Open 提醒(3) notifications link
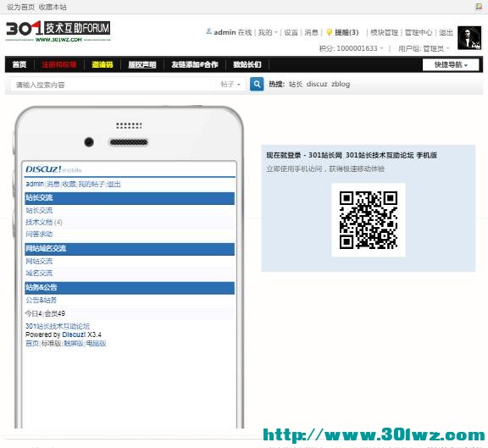This screenshot has height=448, width=488. pos(347,32)
